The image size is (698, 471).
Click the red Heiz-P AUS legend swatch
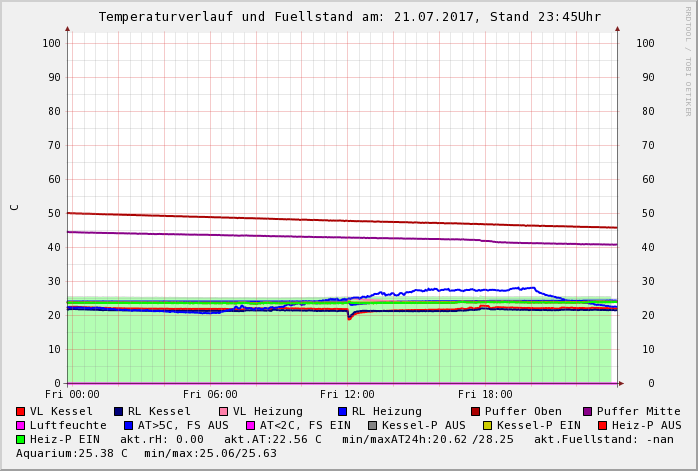(x=602, y=426)
